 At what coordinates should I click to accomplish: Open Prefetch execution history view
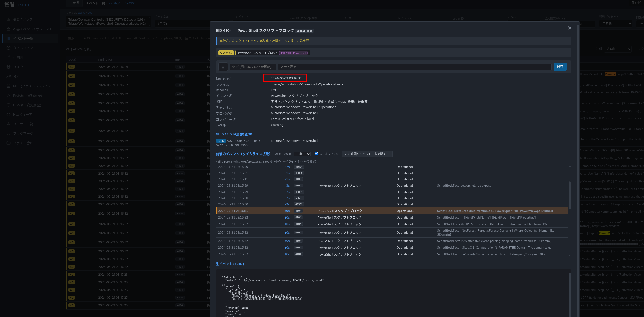(x=30, y=96)
